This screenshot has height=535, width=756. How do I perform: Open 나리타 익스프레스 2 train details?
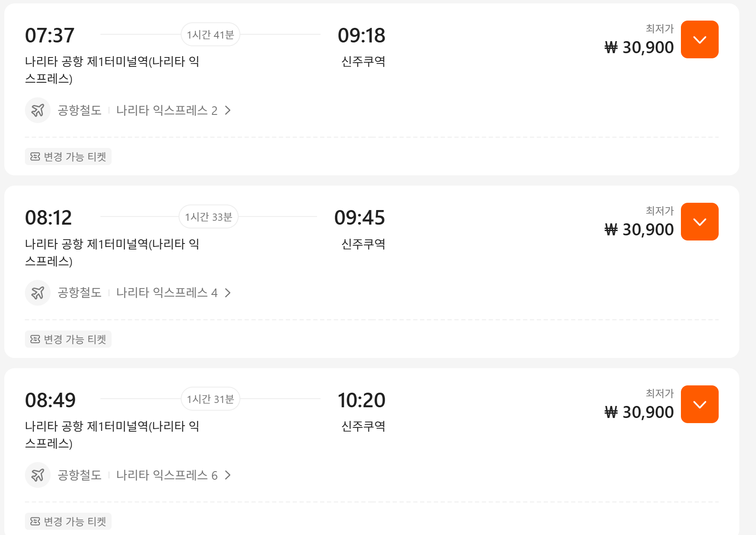click(166, 111)
